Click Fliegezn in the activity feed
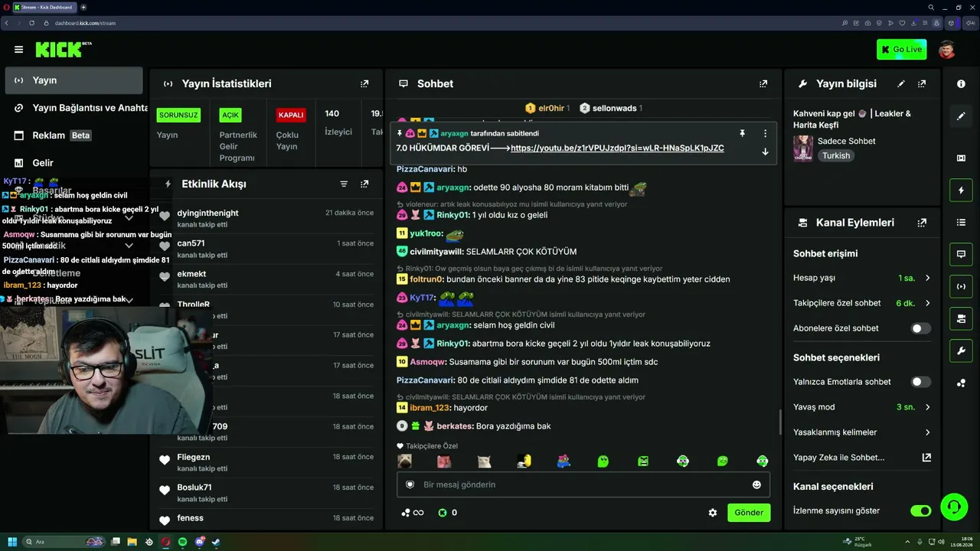 pos(193,457)
